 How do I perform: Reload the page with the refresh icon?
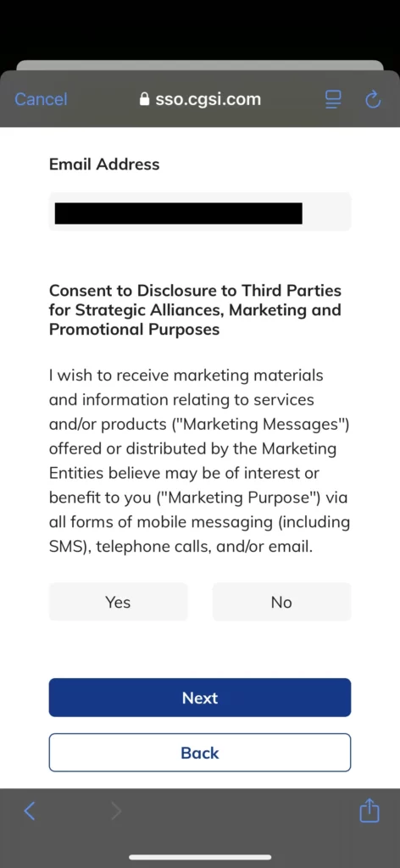(374, 100)
